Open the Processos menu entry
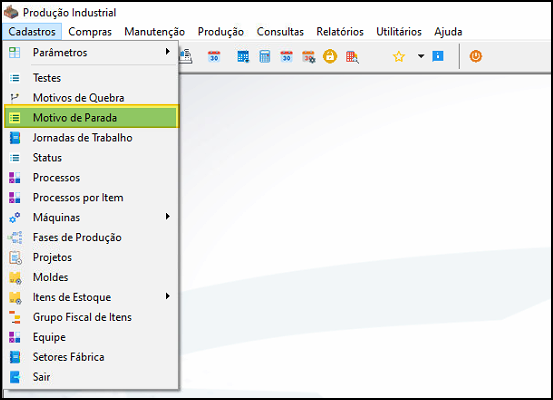Image resolution: width=553 pixels, height=400 pixels. (x=91, y=177)
